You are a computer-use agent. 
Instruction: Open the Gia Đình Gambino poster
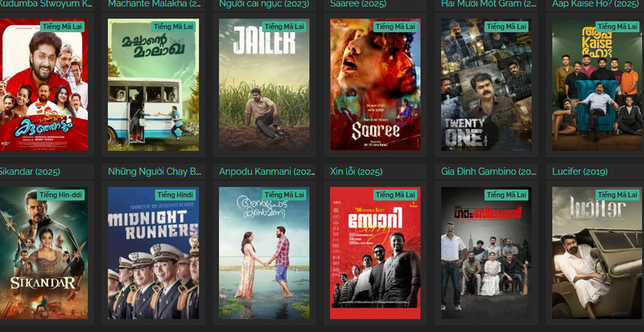(486, 253)
